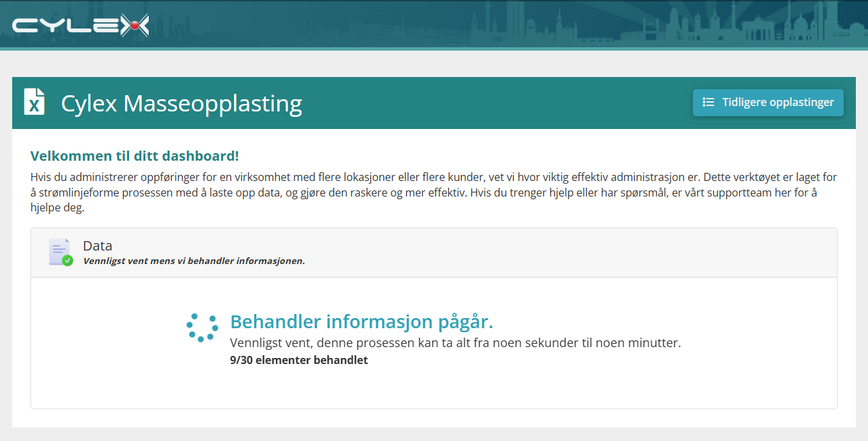Viewport: 868px width, 441px height.
Task: Click the list icon on Tidligere opplastinger
Action: point(708,103)
